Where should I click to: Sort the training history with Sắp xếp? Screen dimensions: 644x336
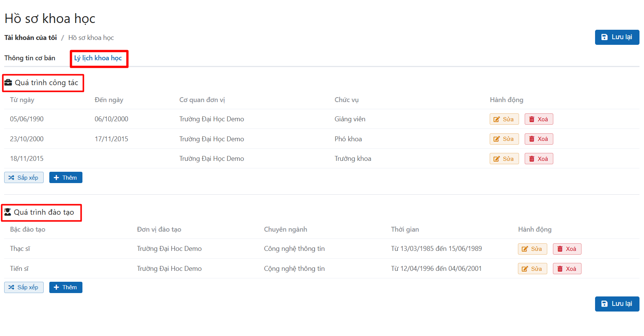tap(24, 287)
